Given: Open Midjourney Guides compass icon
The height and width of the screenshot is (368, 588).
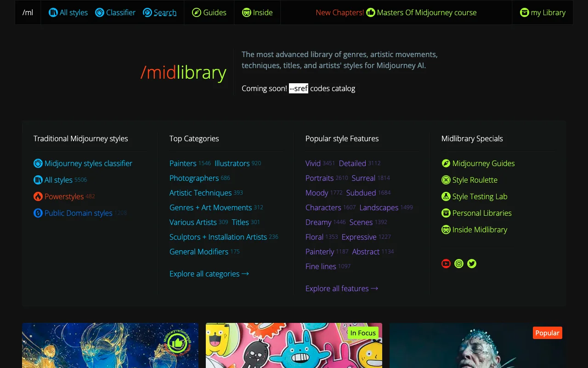Looking at the screenshot, I should click(x=446, y=163).
